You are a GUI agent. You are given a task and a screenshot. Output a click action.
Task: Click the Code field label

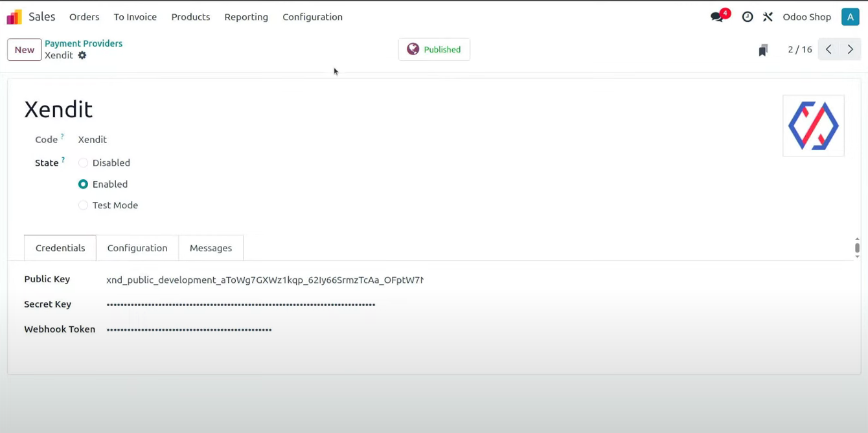pyautogui.click(x=47, y=140)
